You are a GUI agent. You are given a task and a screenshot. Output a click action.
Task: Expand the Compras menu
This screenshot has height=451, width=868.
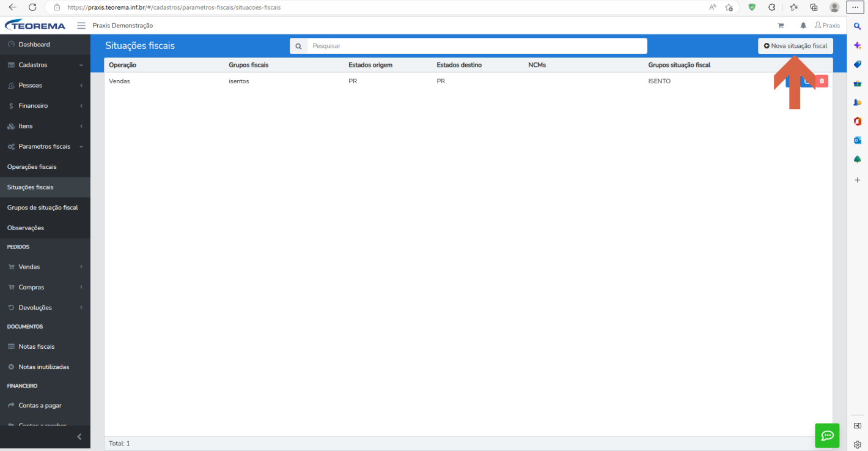click(x=45, y=287)
